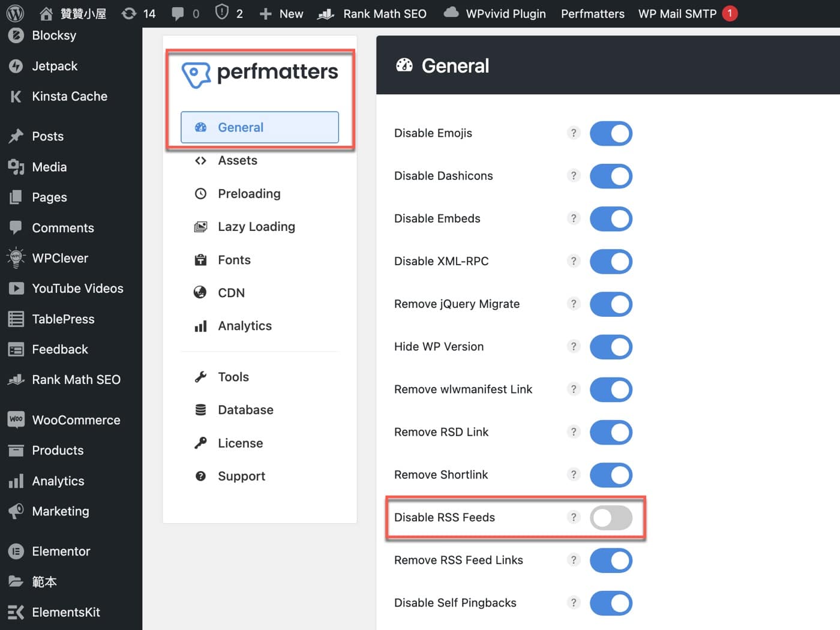The image size is (840, 630).
Task: Open New content menu in admin bar
Action: click(281, 13)
